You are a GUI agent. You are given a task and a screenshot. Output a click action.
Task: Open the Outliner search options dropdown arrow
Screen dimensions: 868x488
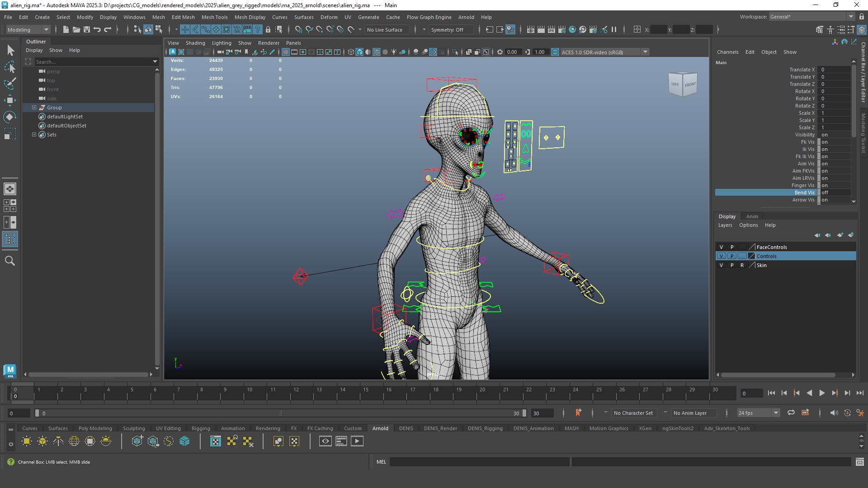click(x=155, y=61)
